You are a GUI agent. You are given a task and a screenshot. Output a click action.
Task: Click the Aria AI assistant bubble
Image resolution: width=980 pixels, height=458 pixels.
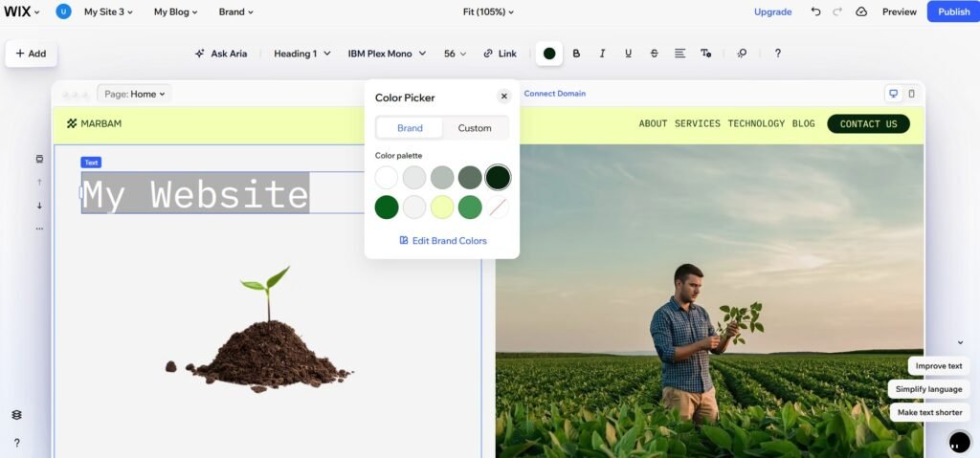pos(959,442)
